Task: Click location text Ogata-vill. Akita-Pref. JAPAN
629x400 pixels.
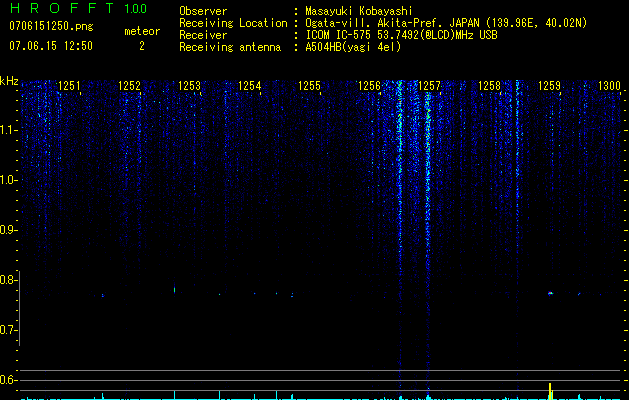Action: click(x=392, y=23)
